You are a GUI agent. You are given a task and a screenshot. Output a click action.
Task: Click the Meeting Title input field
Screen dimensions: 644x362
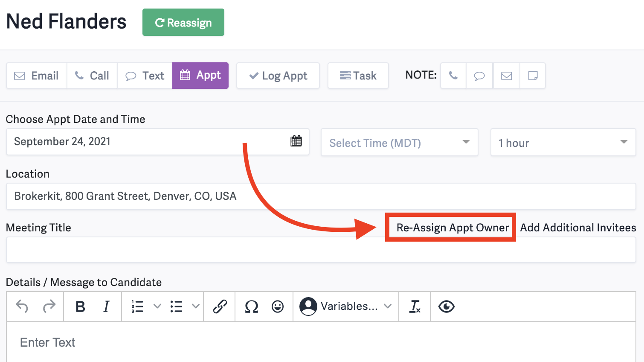321,250
